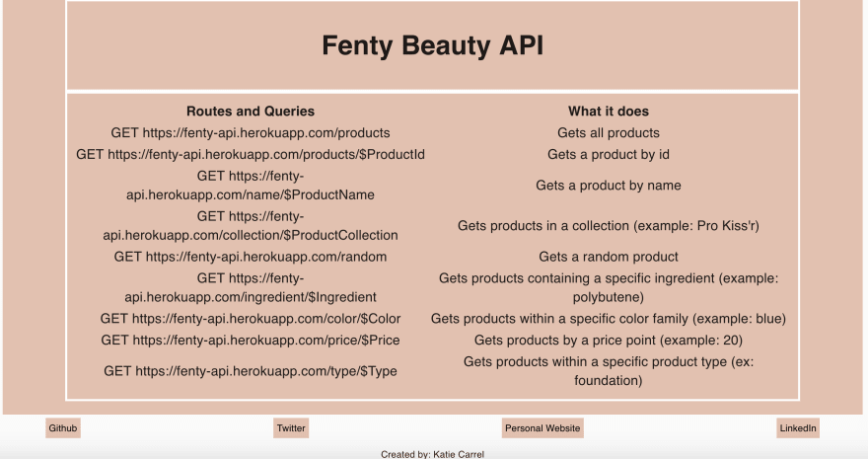Click the price point example 20 description

609,341
